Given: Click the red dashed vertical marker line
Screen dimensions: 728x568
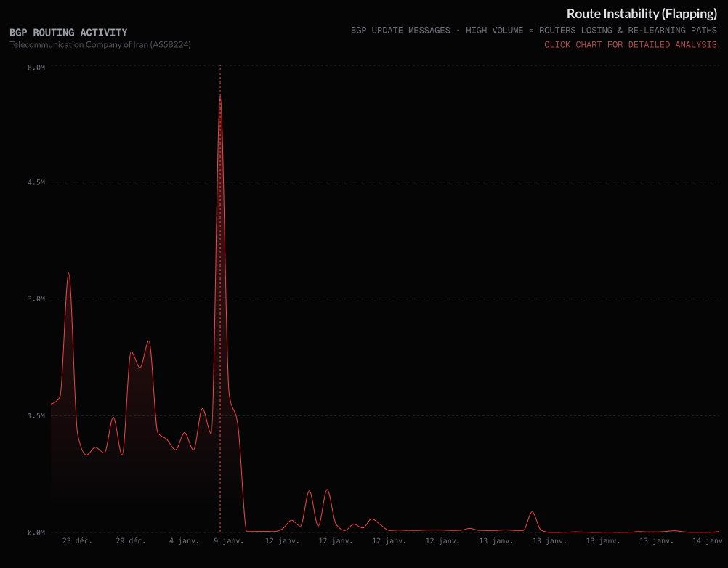Looking at the screenshot, I should (x=220, y=291).
